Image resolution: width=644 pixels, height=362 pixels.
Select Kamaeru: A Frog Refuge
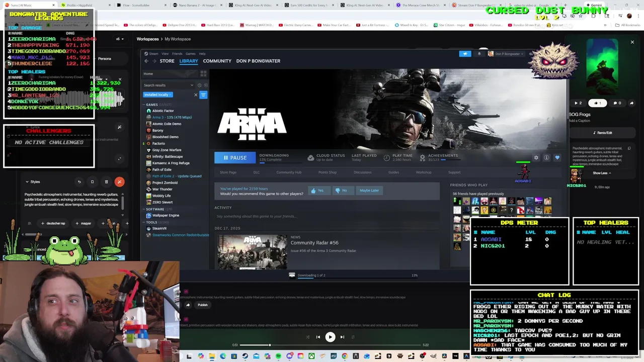pos(171,163)
